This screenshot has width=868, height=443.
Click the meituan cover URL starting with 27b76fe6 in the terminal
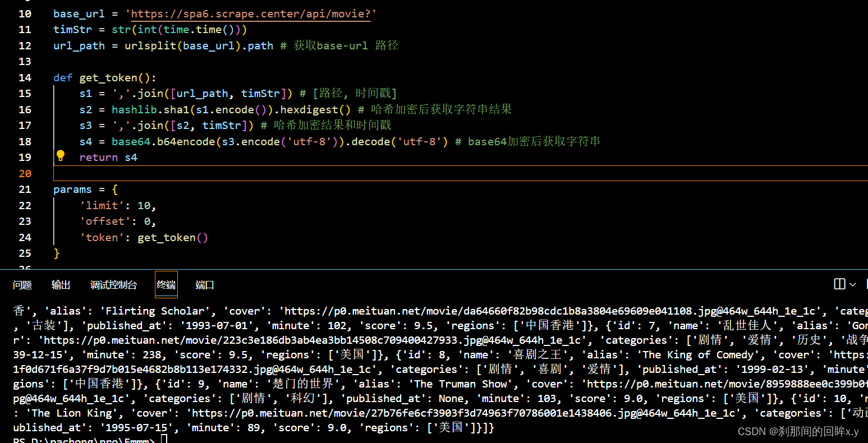463,413
